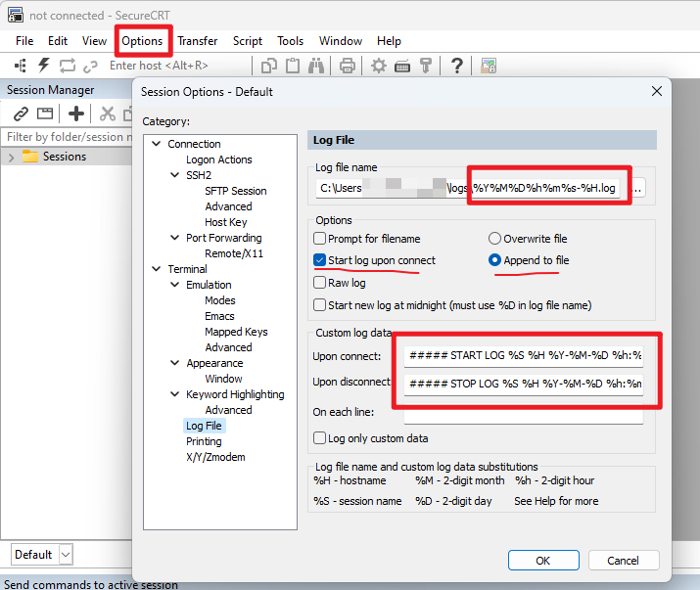Click the Filter by folder/session field
The image size is (700, 590).
click(x=68, y=137)
